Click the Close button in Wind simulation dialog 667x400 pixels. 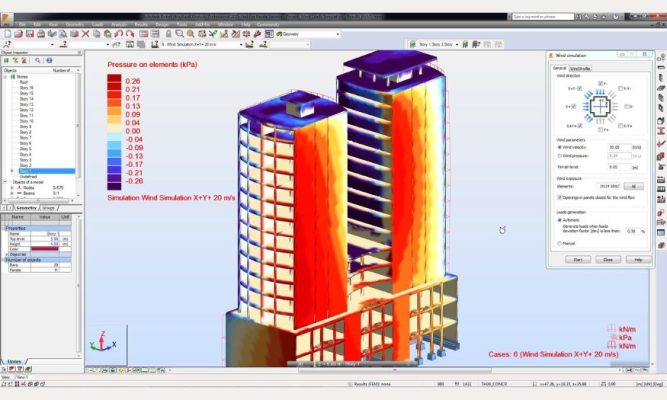(x=605, y=259)
